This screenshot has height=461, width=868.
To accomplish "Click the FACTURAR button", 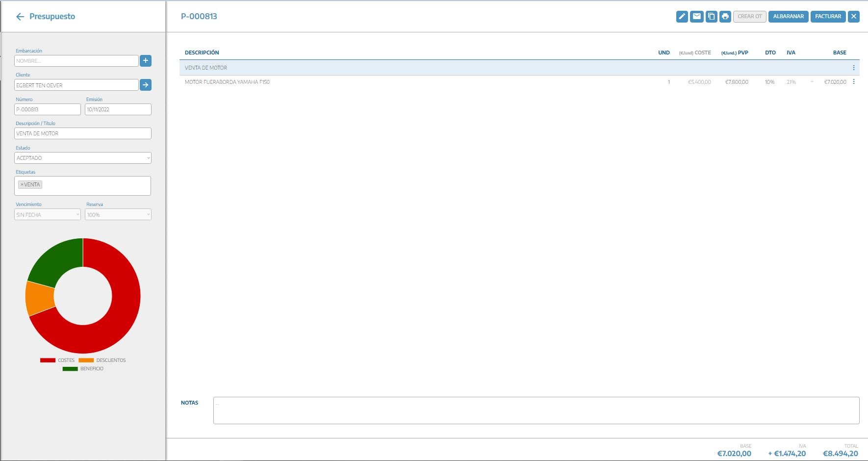I will pos(828,16).
